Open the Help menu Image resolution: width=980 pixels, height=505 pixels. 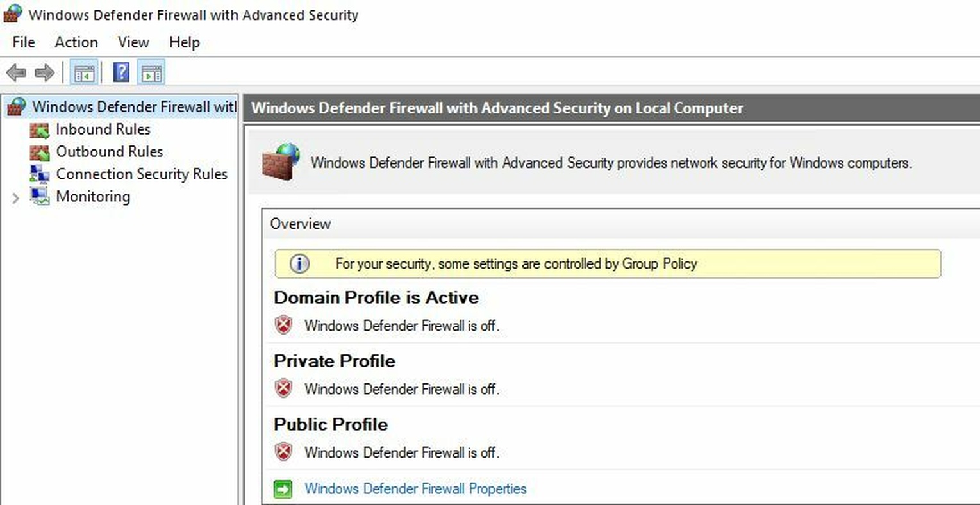(185, 42)
